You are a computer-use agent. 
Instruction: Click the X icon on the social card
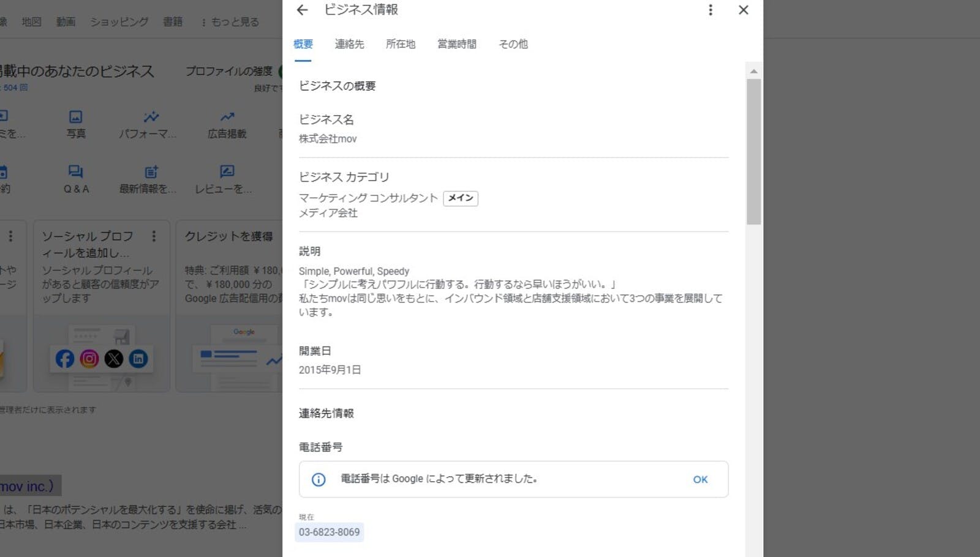tap(114, 359)
